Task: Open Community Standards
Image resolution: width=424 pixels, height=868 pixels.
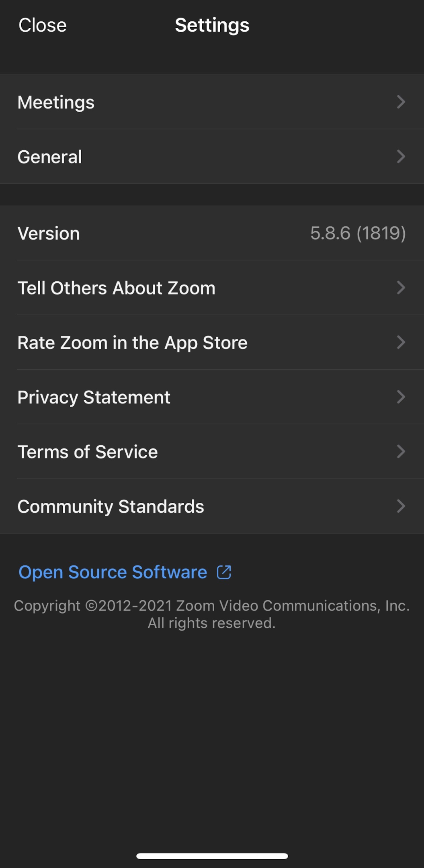Action: point(111,507)
